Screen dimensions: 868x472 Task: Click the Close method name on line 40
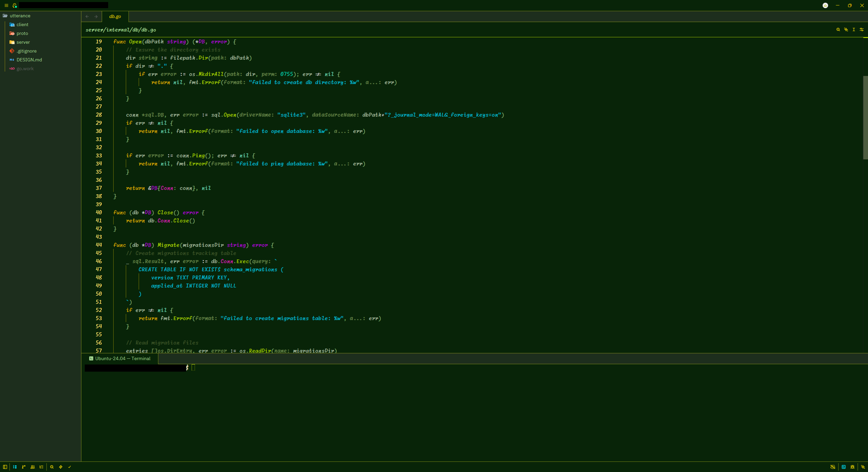[x=165, y=212]
